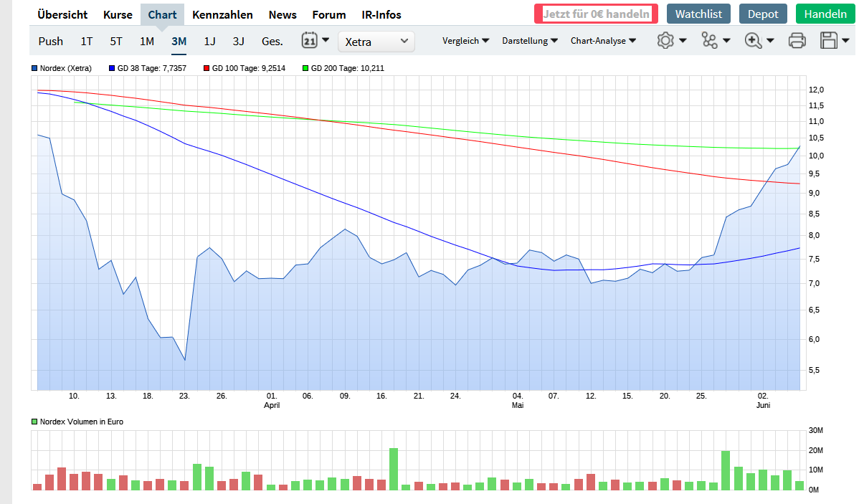Select the Chart tab
This screenshot has height=504, width=859.
click(x=162, y=15)
